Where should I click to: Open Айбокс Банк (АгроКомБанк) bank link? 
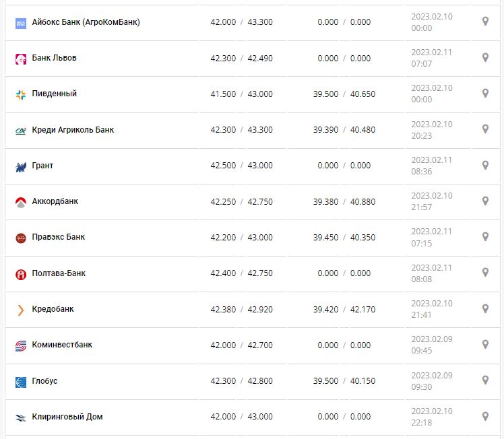tap(86, 22)
